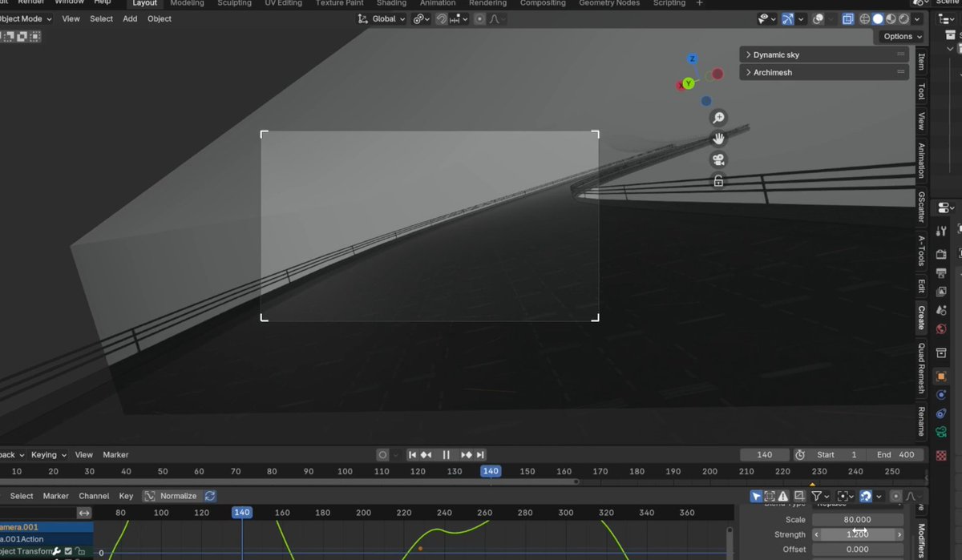The height and width of the screenshot is (560, 962).
Task: Open Object Mode dropdown
Action: point(26,18)
